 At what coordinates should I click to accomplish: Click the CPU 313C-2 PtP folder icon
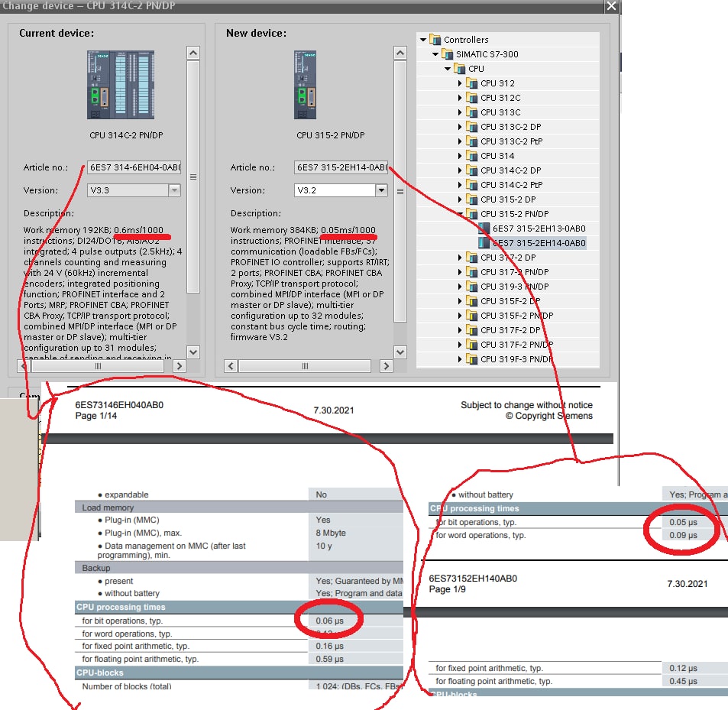[x=472, y=141]
